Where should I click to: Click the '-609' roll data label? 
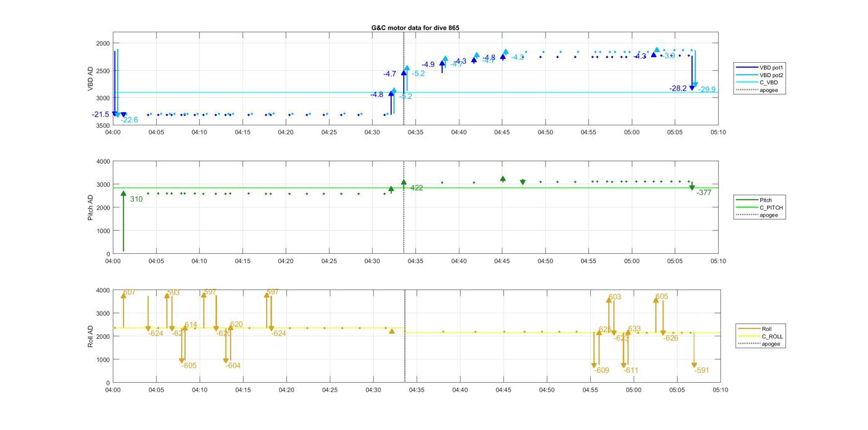pyautogui.click(x=601, y=371)
